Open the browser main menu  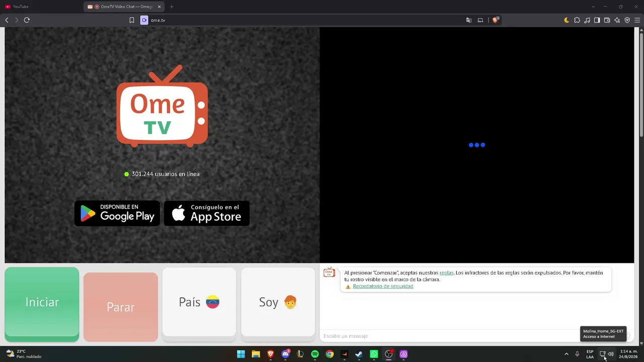(x=637, y=20)
